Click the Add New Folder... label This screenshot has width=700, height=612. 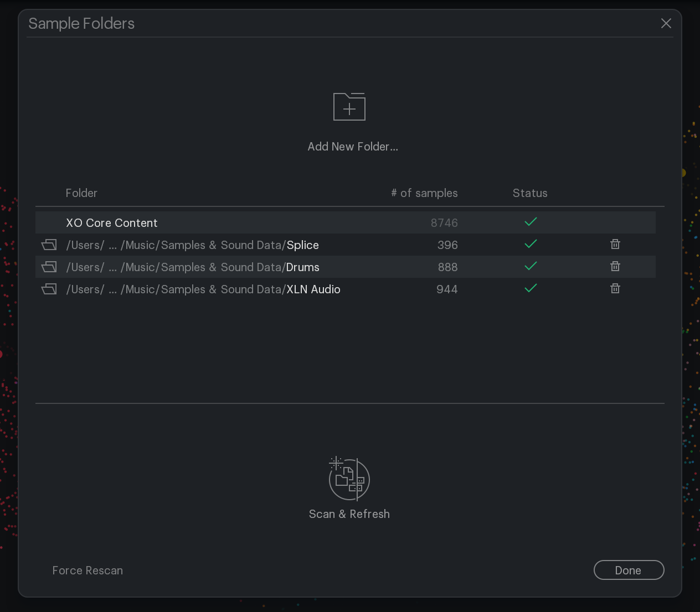point(353,147)
